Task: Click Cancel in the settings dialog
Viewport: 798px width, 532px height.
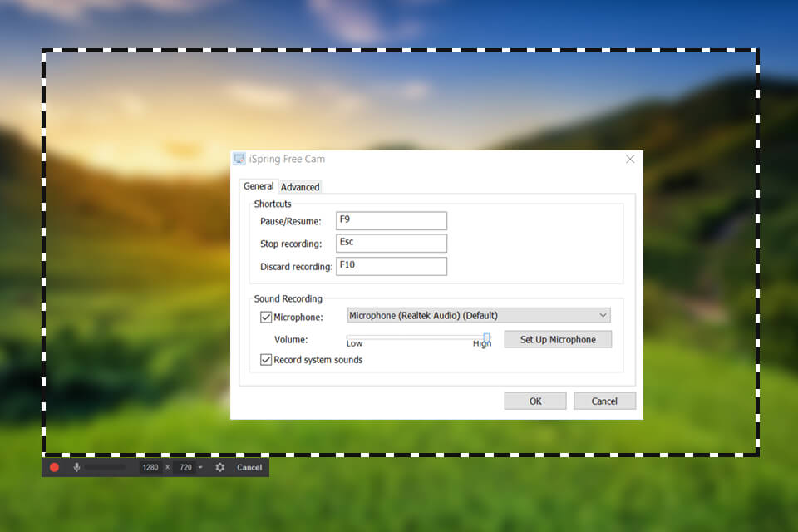Action: (604, 401)
